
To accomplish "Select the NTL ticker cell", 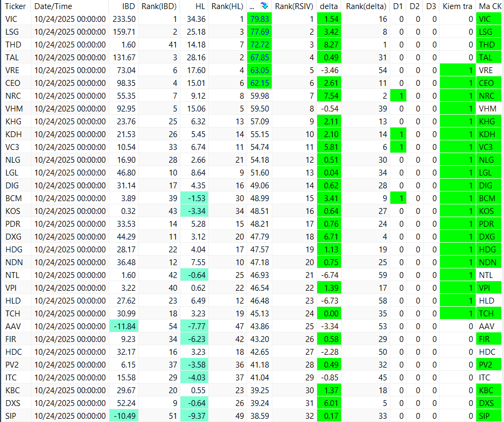I will click(17, 275).
